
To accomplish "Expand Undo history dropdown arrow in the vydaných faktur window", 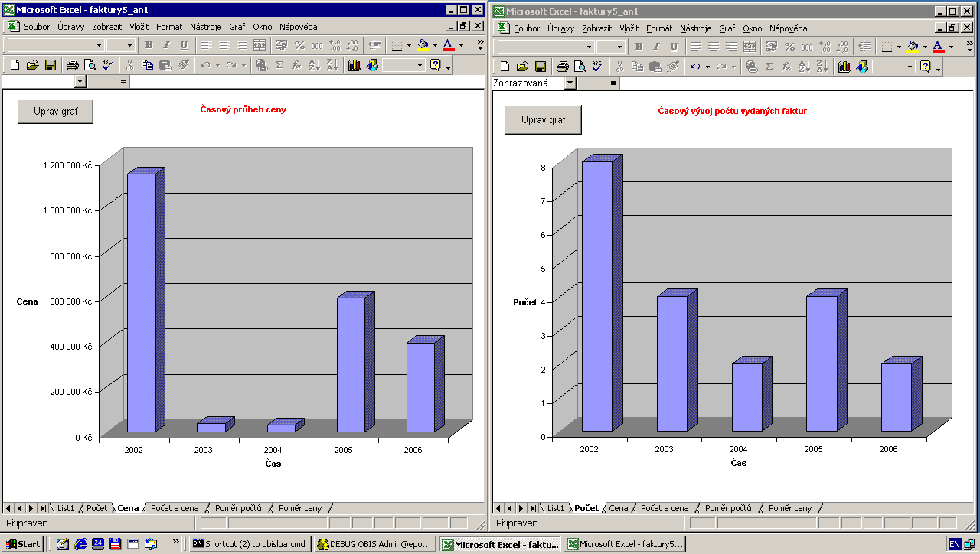I will [707, 67].
